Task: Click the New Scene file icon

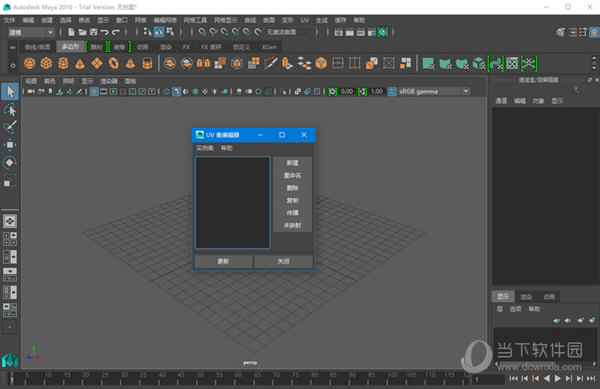Action: (71, 32)
